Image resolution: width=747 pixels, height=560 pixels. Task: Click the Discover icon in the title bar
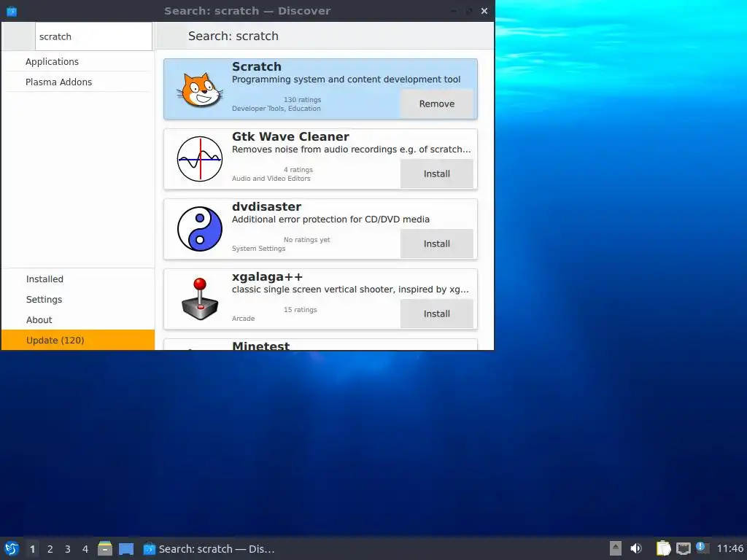pyautogui.click(x=12, y=11)
